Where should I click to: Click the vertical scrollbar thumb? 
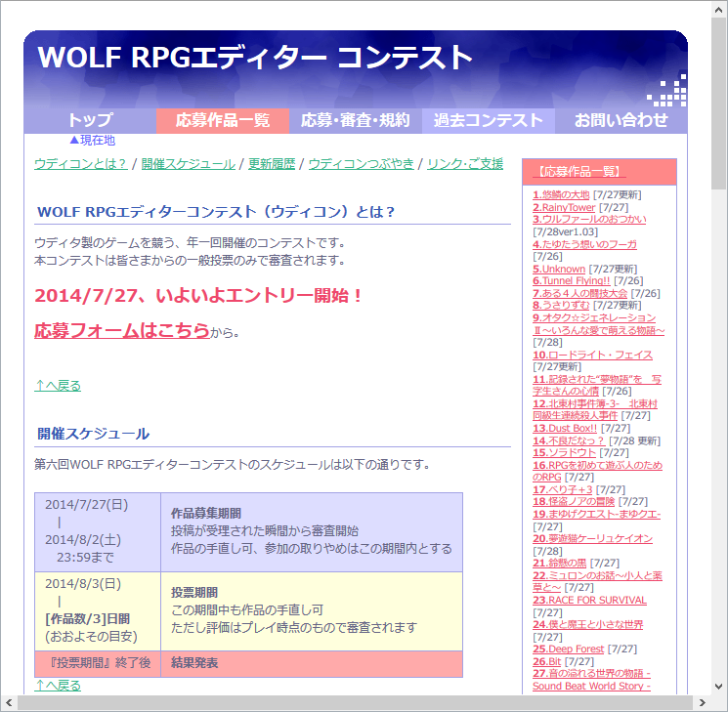coord(718,104)
